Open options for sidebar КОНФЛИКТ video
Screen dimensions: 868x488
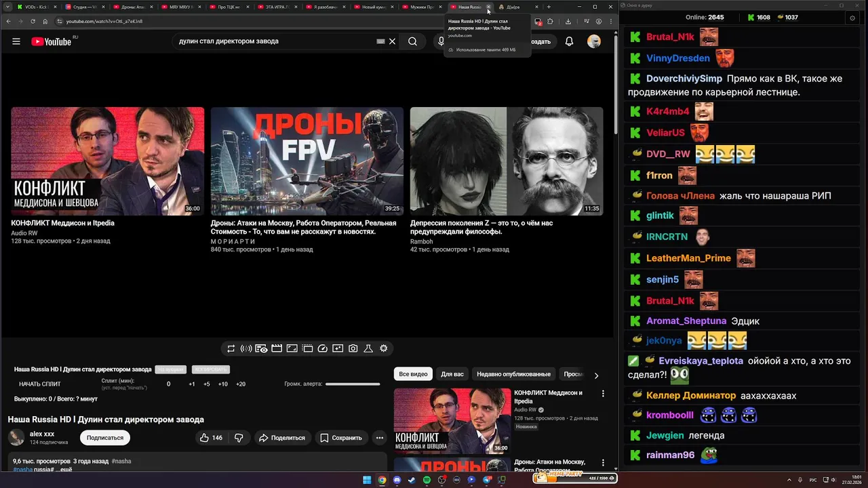(x=603, y=393)
